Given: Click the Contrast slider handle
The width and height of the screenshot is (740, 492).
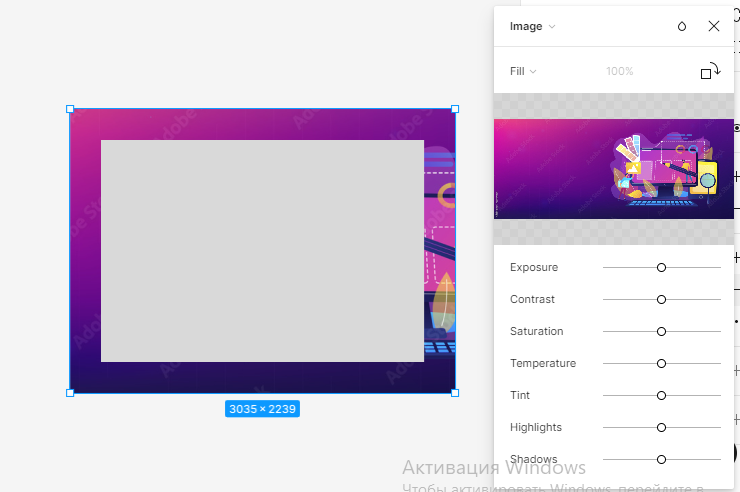Looking at the screenshot, I should 661,300.
